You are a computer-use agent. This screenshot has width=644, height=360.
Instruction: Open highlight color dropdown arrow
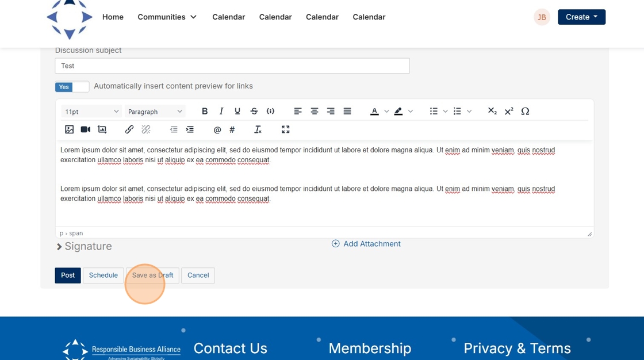(x=411, y=112)
